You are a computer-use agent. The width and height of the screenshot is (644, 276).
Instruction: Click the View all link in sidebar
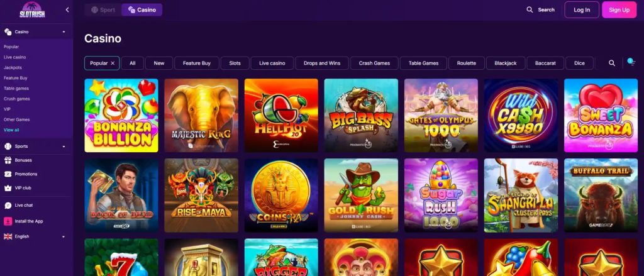[11, 130]
